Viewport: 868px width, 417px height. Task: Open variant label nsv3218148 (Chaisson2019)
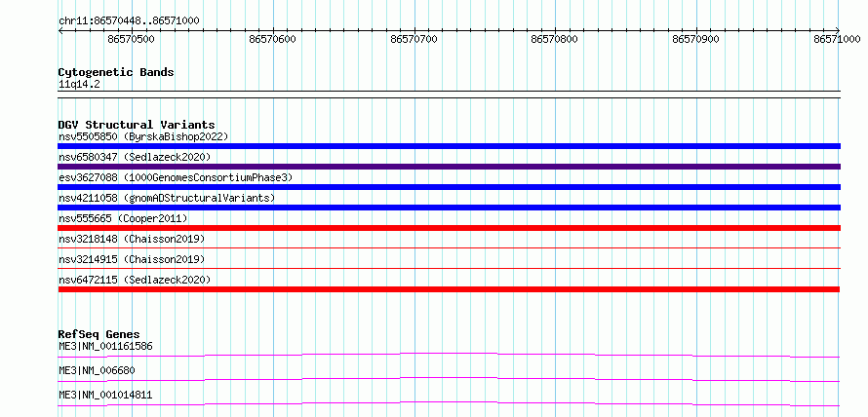[x=132, y=239]
